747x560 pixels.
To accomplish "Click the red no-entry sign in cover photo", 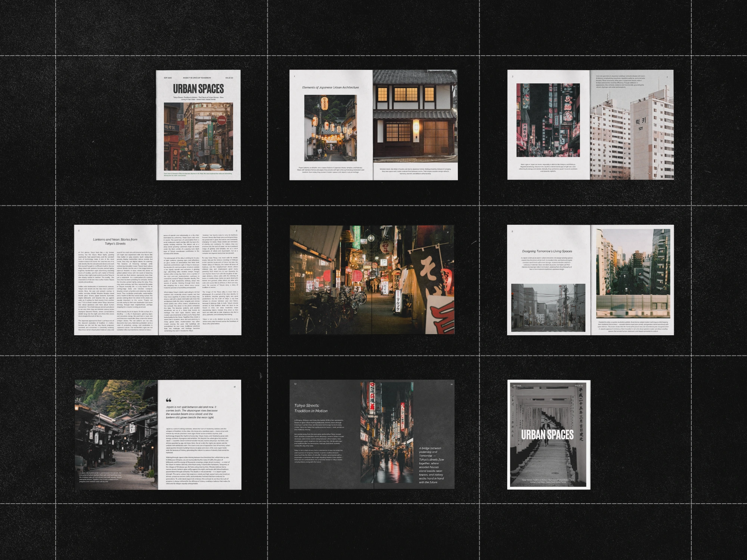I will 221,120.
